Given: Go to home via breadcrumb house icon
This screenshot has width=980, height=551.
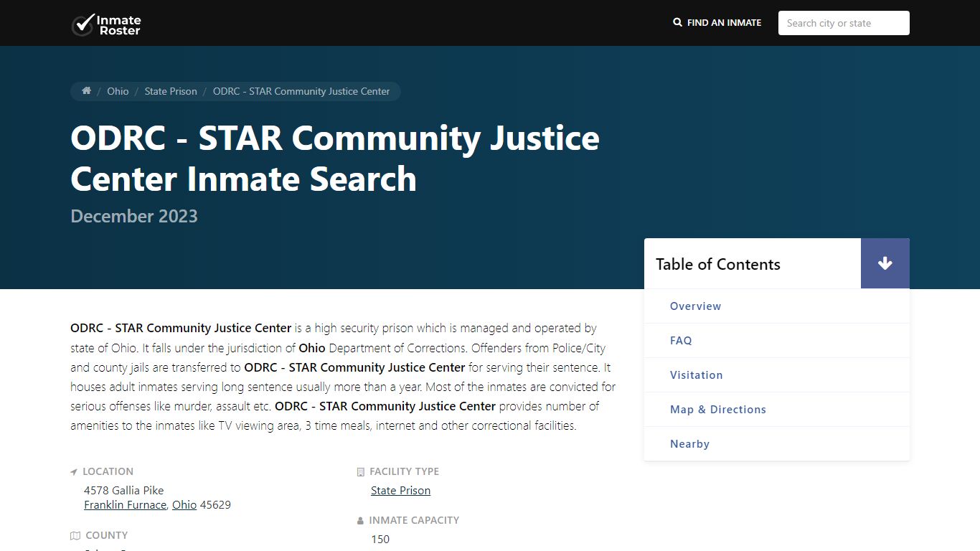Looking at the screenshot, I should point(86,91).
